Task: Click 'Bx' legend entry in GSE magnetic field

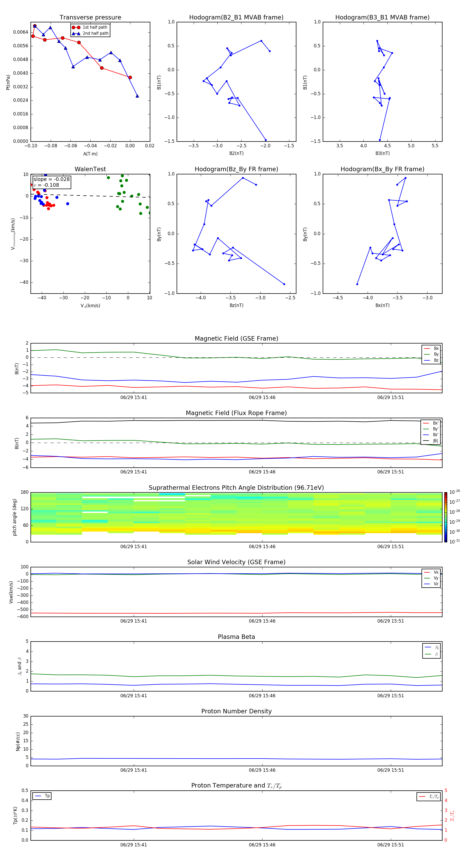Action: click(x=431, y=349)
